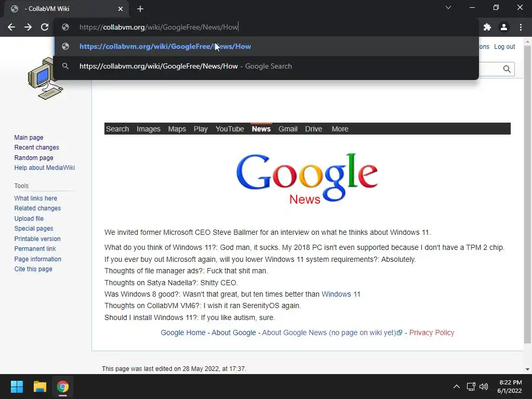Open Play in the Google bar

[x=201, y=129]
